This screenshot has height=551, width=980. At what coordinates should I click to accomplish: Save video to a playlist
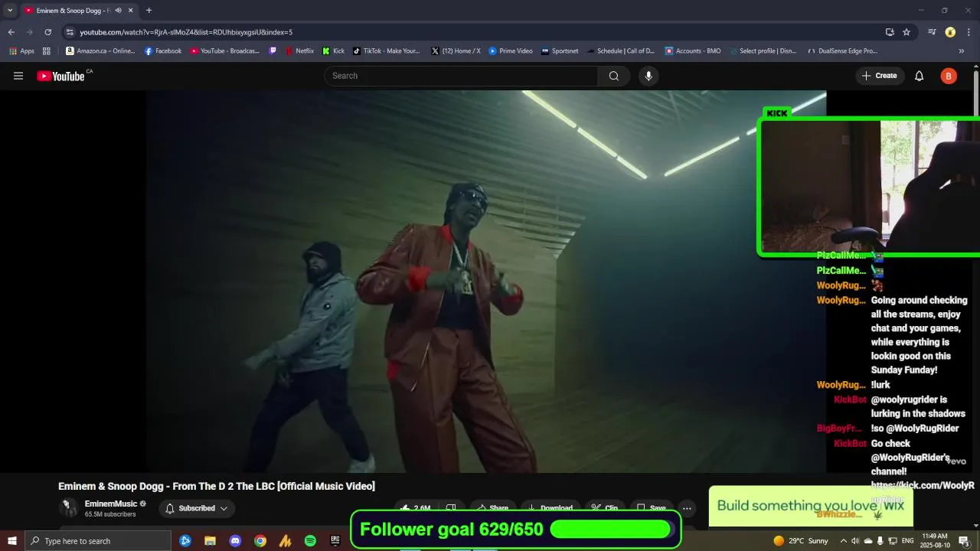pos(652,508)
